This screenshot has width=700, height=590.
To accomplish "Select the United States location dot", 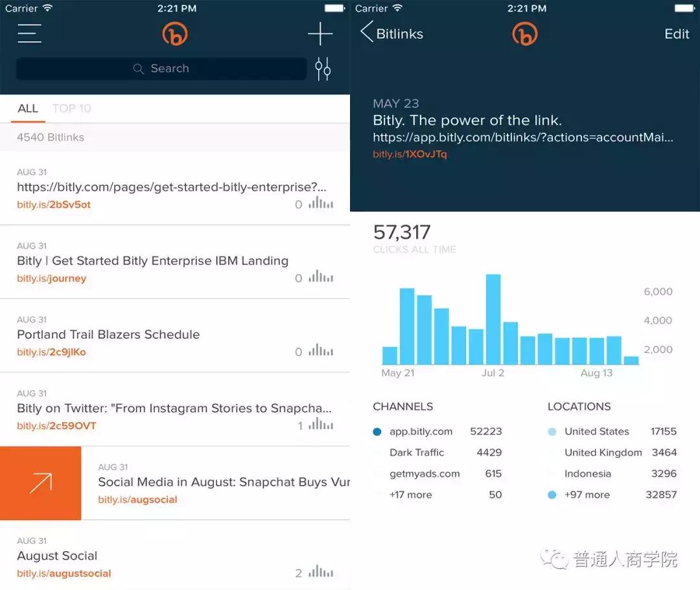I will (x=552, y=432).
